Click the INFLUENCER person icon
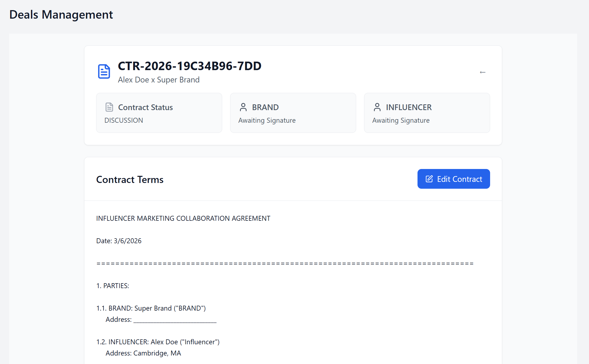Viewport: 589px width, 364px height. click(377, 107)
